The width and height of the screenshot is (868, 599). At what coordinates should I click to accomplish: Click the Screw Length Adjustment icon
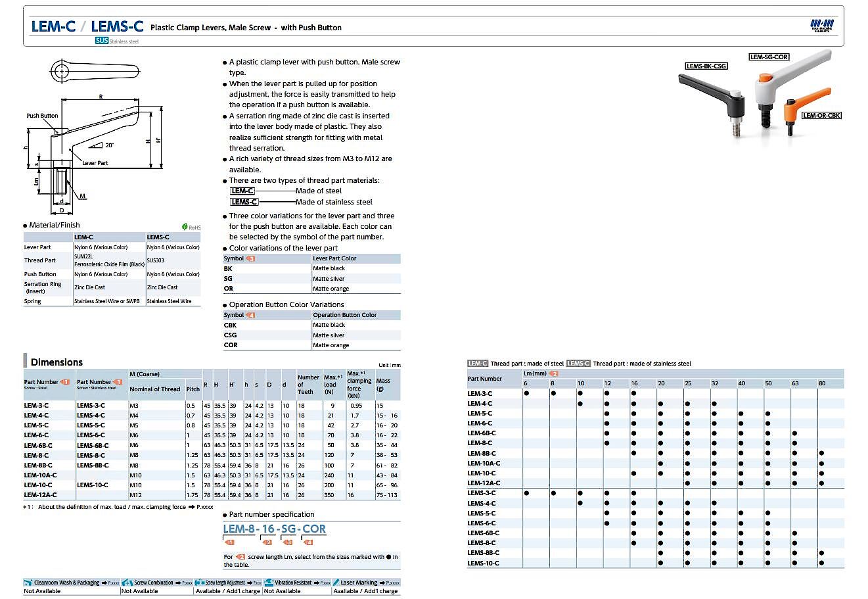(200, 583)
